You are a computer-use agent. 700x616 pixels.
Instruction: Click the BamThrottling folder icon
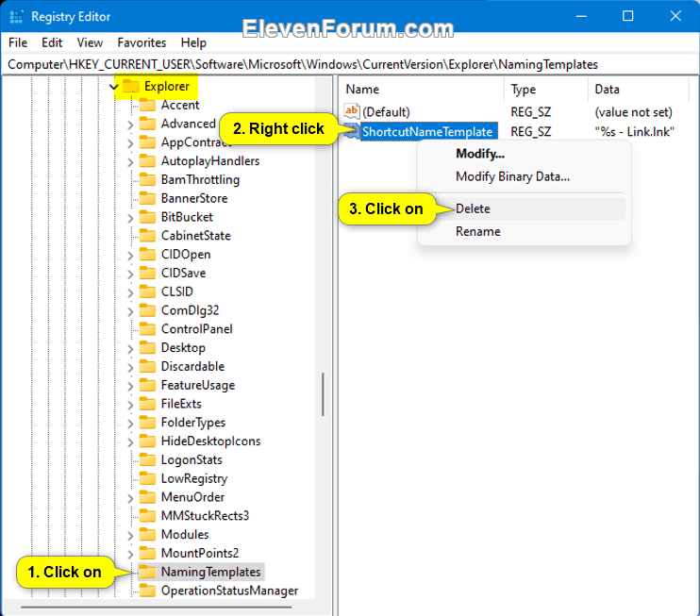(147, 180)
